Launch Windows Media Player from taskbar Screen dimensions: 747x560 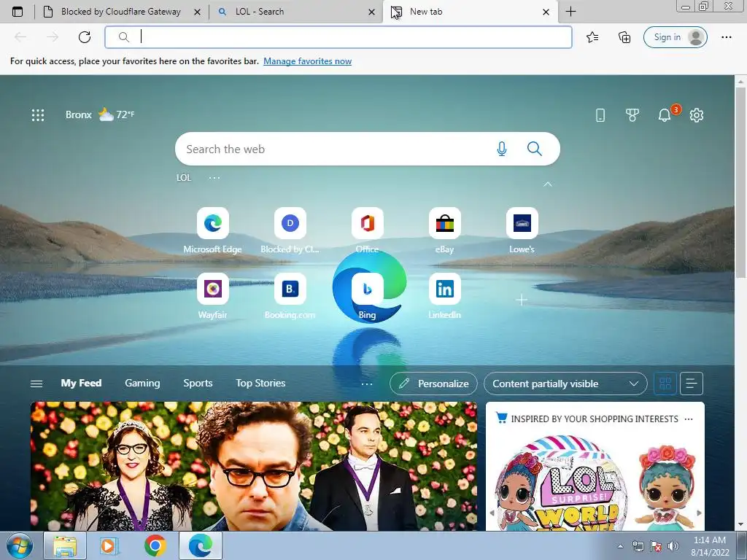(109, 545)
